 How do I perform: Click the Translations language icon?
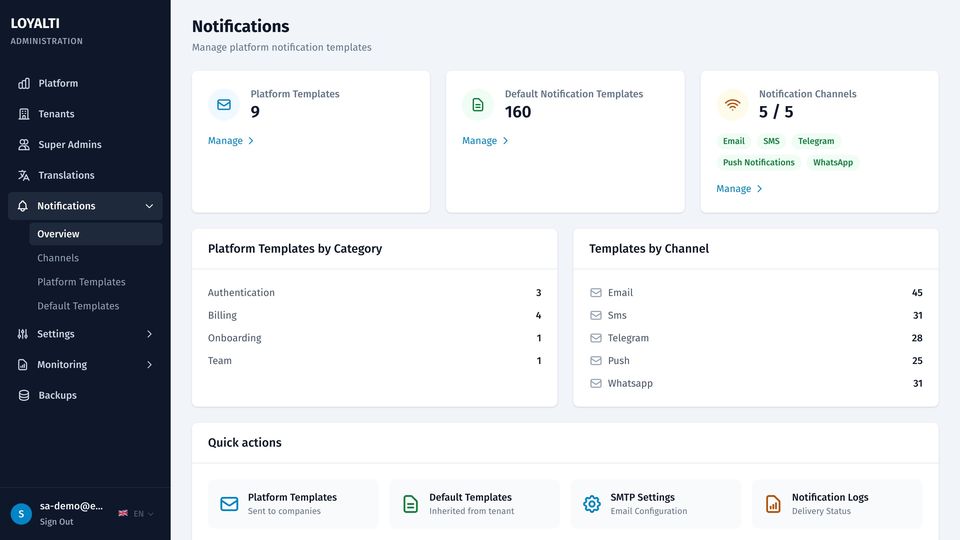(x=24, y=175)
